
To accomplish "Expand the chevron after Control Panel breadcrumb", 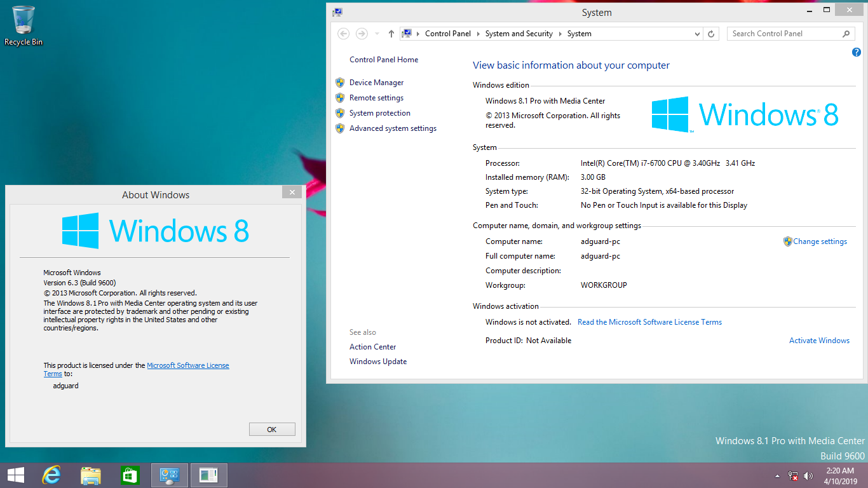I will (x=478, y=34).
